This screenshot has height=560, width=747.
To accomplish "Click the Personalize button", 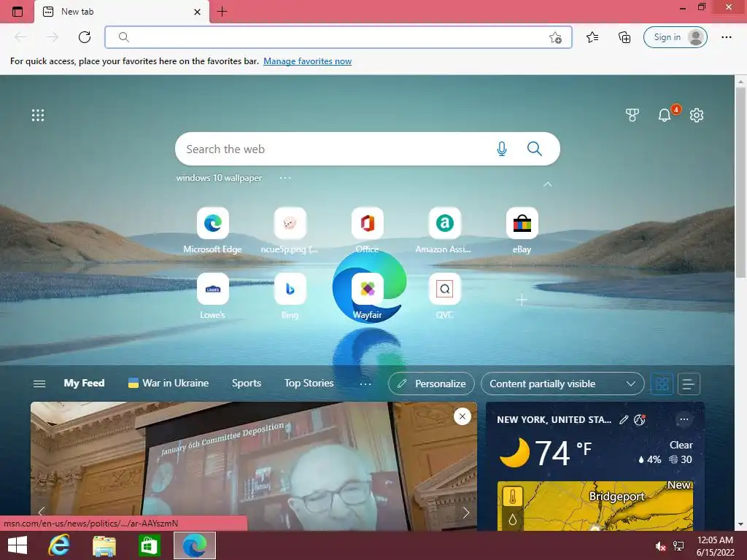I will [x=431, y=384].
